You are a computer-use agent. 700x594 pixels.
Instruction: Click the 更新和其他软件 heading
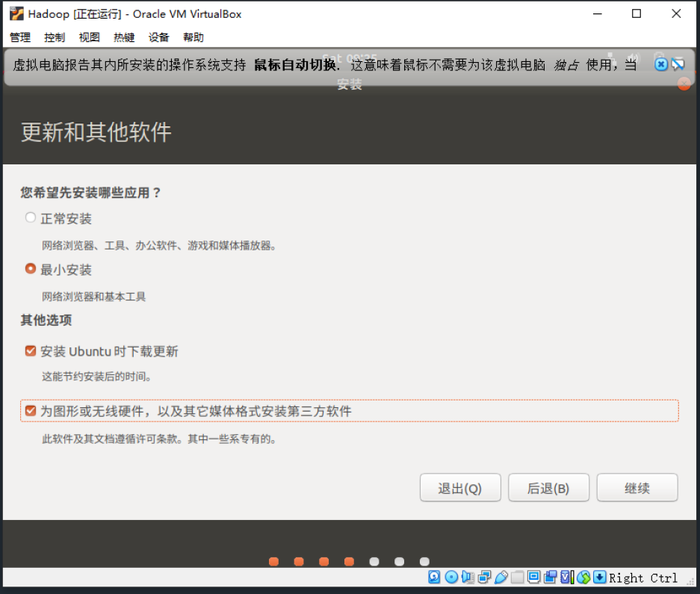tap(96, 132)
